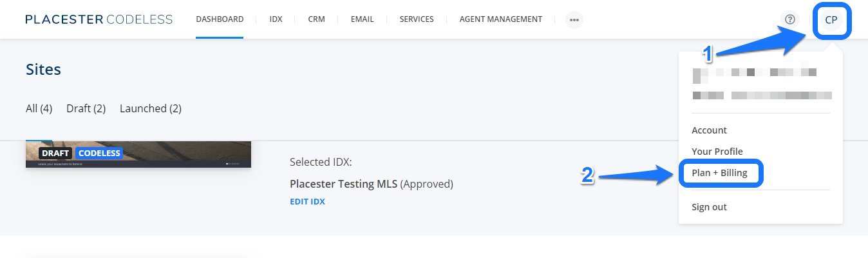Open the help question mark icon
This screenshot has width=868, height=258.
pos(790,19)
